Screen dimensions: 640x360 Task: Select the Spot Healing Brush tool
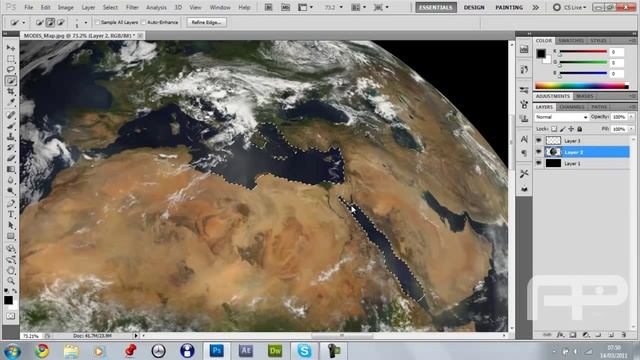11,115
